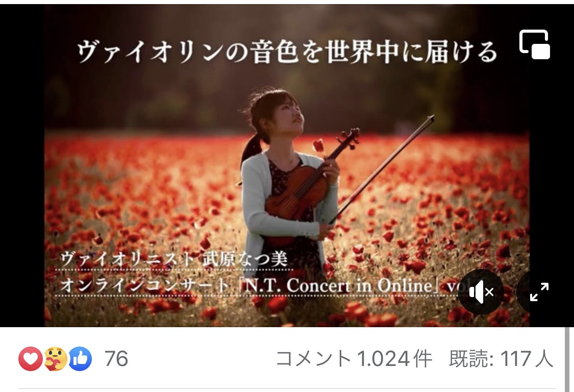Click the 既読: 117人 seen count
The width and height of the screenshot is (574, 392).
tap(501, 359)
